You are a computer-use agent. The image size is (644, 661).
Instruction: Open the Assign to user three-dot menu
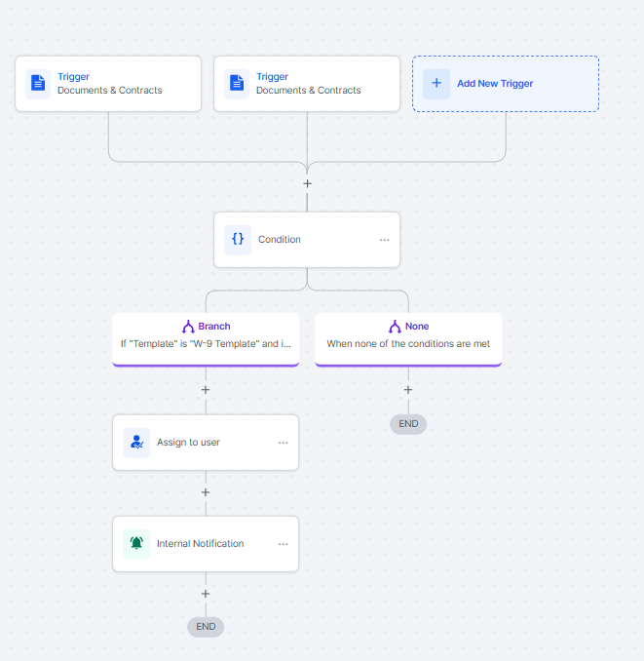click(x=284, y=443)
